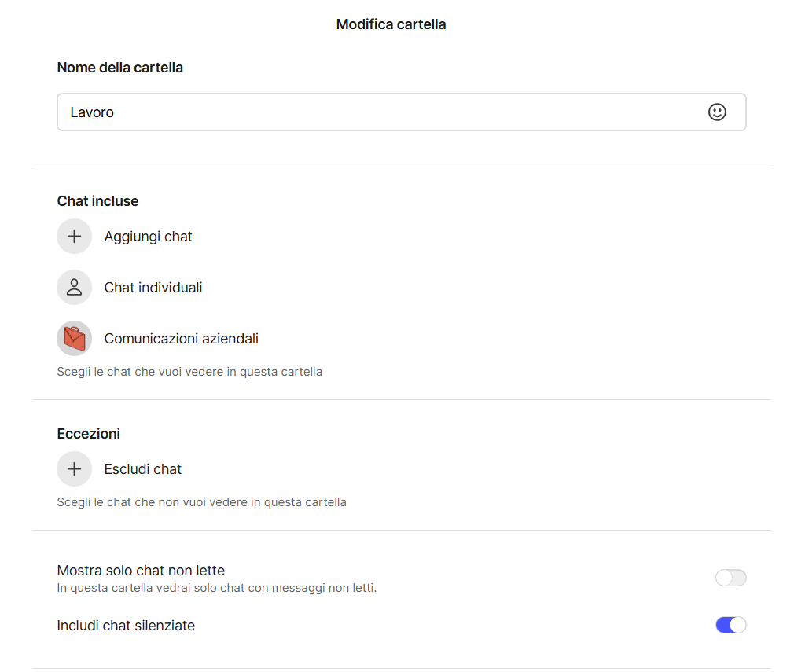Viewport: 794px width, 672px height.
Task: Select the Comunicazioni aziendali chat name
Action: [x=181, y=339]
